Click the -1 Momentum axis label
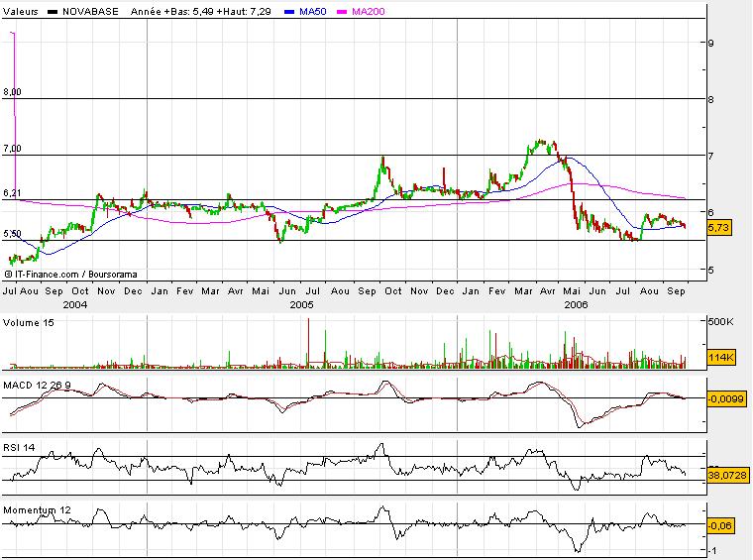The width and height of the screenshot is (753, 560). click(x=712, y=551)
